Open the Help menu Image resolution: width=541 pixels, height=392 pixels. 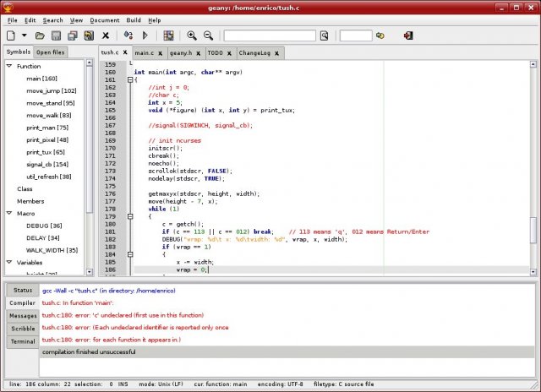155,20
